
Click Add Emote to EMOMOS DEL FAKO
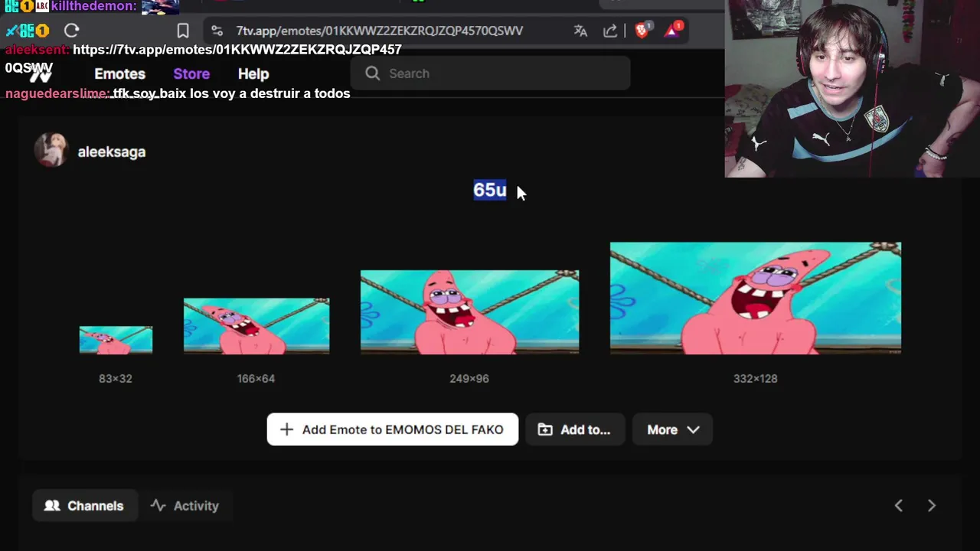coord(393,429)
